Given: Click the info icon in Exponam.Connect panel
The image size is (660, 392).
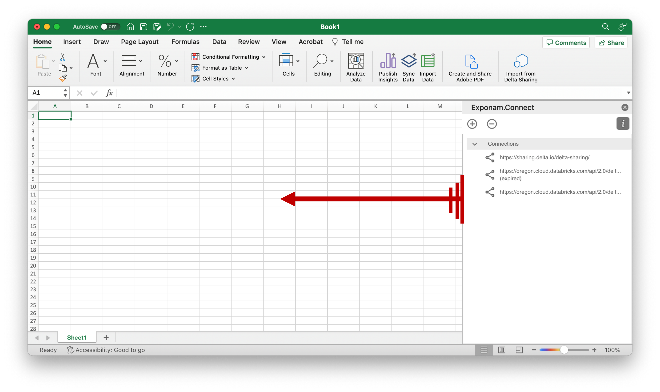Looking at the screenshot, I should coord(623,123).
